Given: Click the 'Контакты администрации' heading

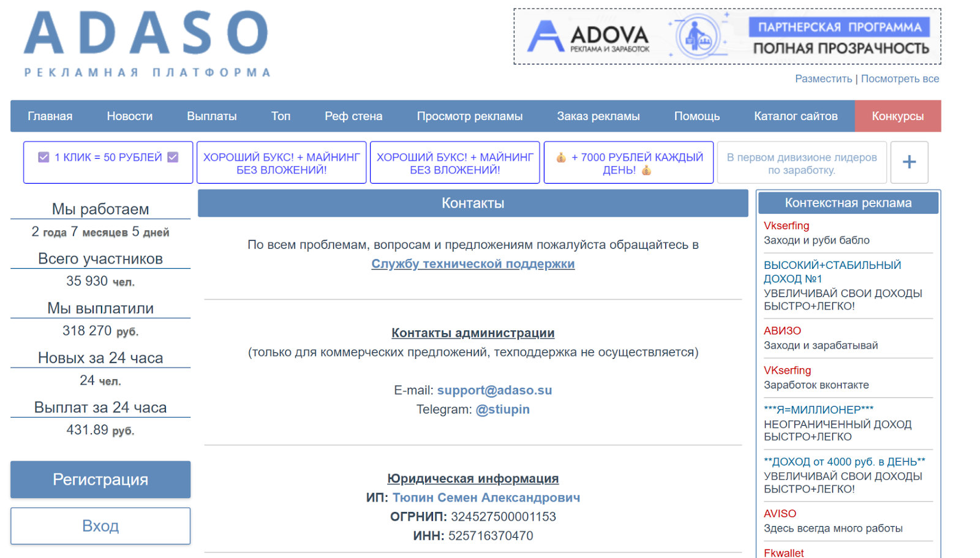Looking at the screenshot, I should [x=473, y=333].
